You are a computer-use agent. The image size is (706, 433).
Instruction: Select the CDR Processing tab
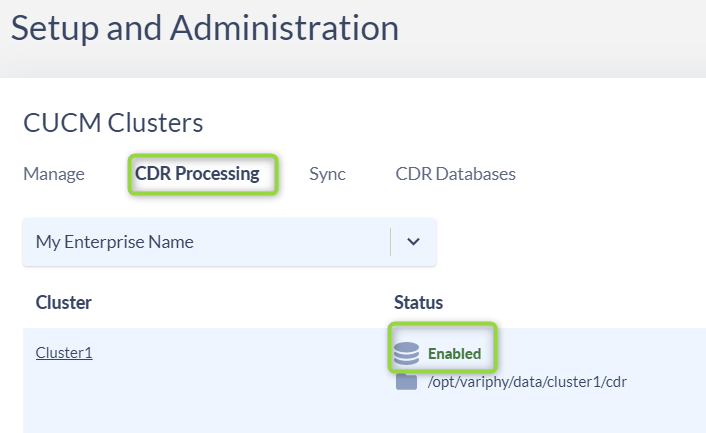(x=197, y=174)
